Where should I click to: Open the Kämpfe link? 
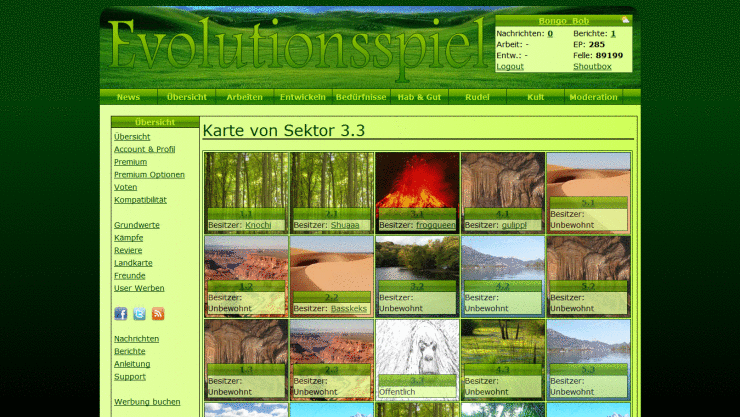coord(128,238)
